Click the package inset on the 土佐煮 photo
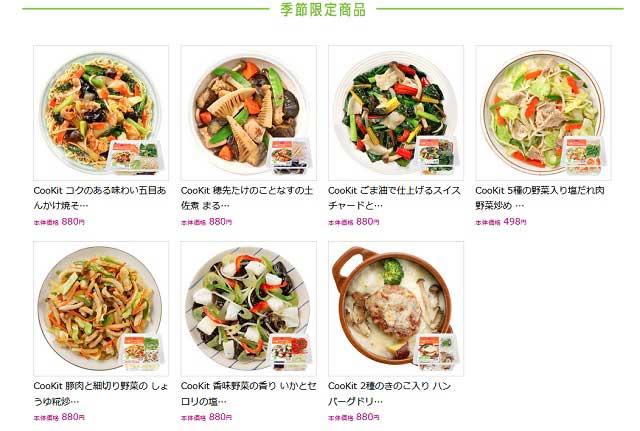This screenshot has height=431, width=640. click(x=289, y=156)
